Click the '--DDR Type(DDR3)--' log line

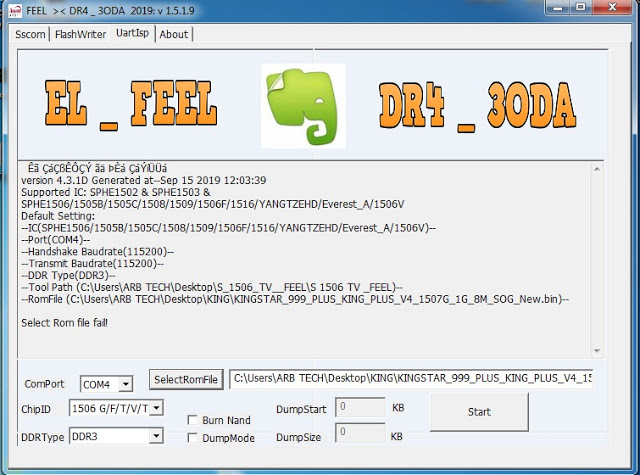68,275
